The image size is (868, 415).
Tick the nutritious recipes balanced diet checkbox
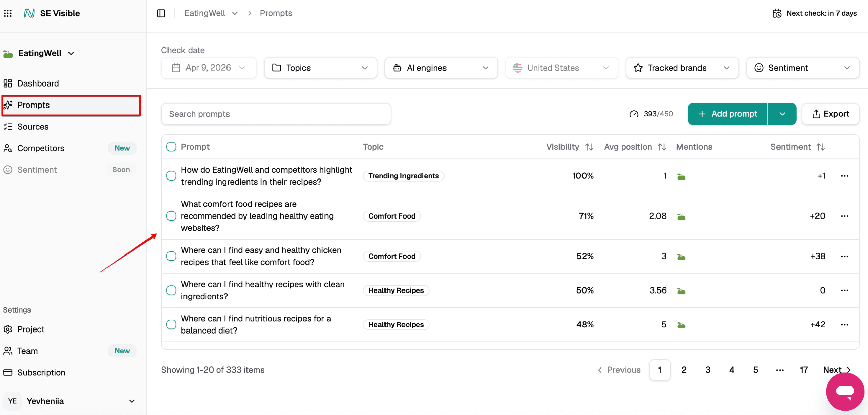tap(171, 325)
